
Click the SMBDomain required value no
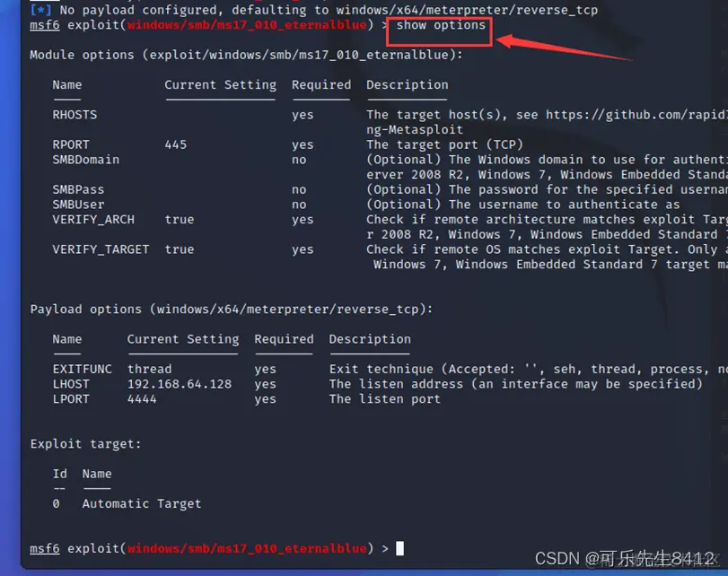click(x=299, y=160)
